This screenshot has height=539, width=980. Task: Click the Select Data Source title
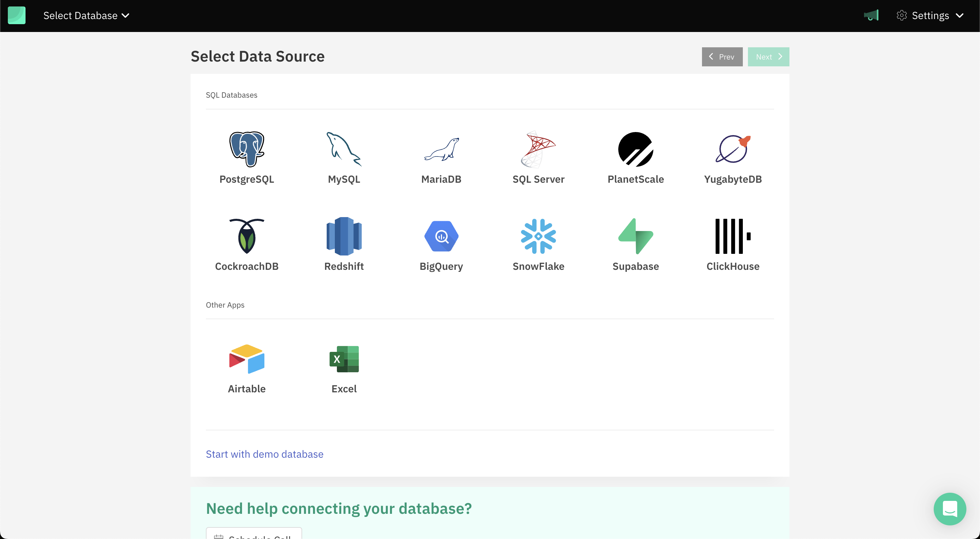pos(258,56)
